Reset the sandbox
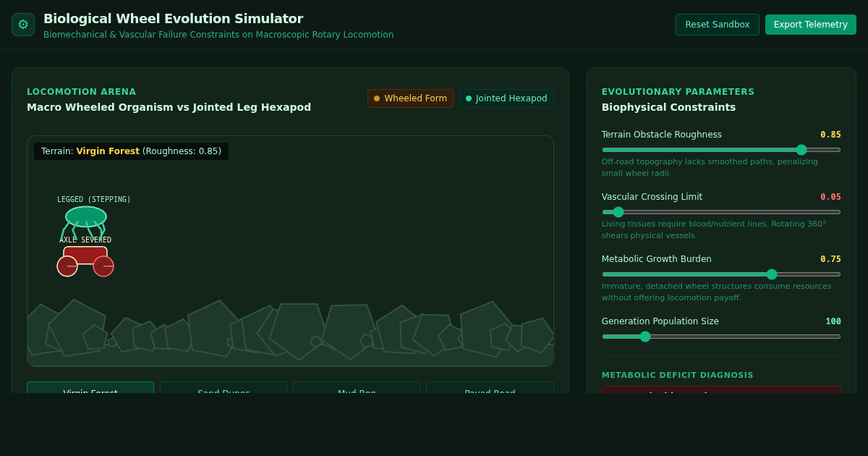This screenshot has height=456, width=868. 718,25
